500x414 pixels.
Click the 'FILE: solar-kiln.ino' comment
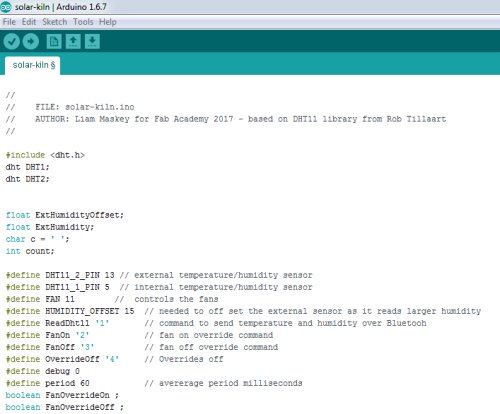click(x=85, y=107)
